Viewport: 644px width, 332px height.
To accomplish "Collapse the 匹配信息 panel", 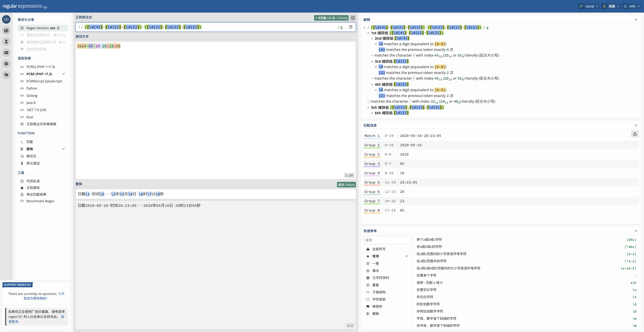I will pyautogui.click(x=636, y=125).
